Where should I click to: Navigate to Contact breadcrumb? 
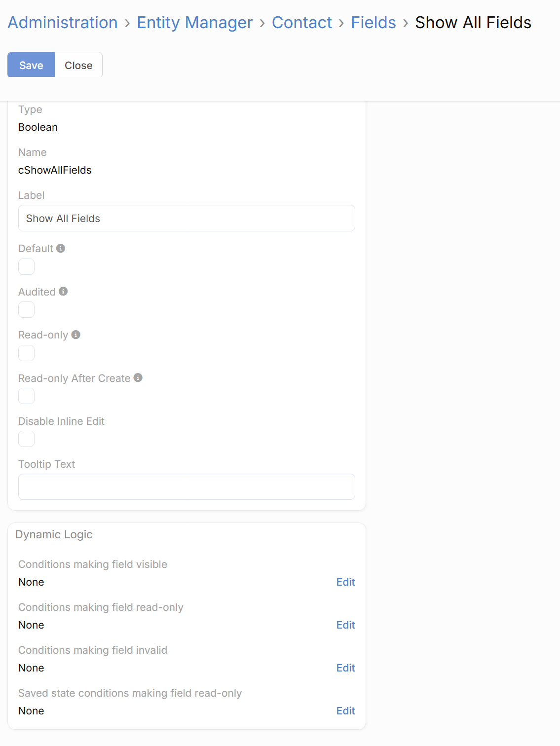(x=302, y=23)
